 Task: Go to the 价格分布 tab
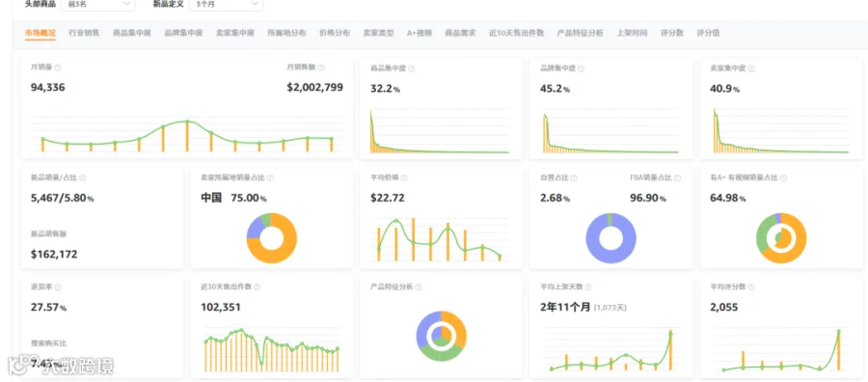coord(335,33)
